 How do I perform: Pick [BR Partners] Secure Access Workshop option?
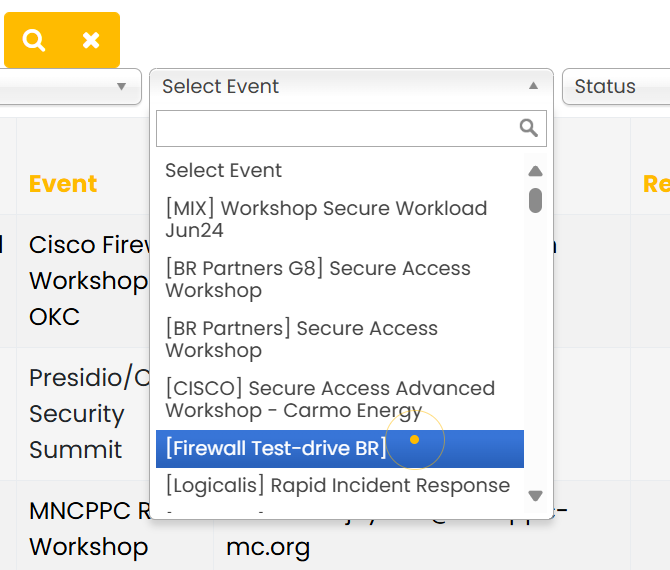click(301, 339)
